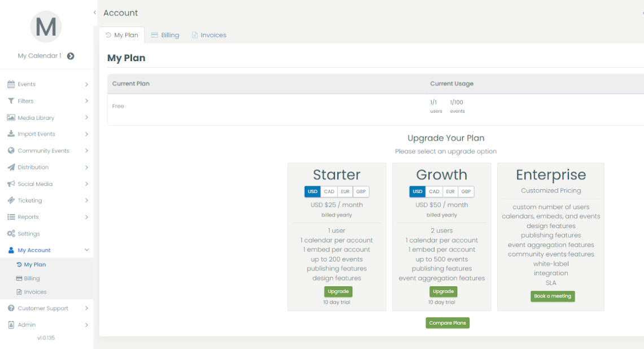Image resolution: width=644 pixels, height=349 pixels.
Task: Select GBP currency on the Growth plan
Action: point(466,191)
